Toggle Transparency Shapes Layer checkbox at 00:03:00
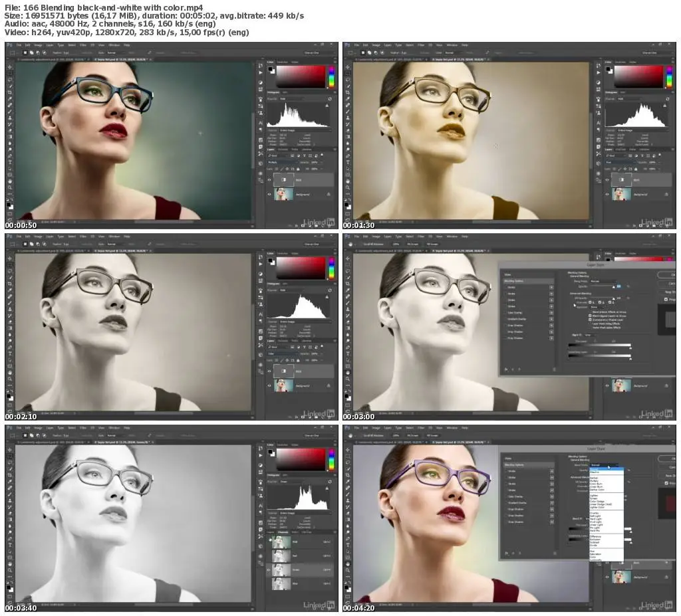The width and height of the screenshot is (681, 616). (x=591, y=319)
